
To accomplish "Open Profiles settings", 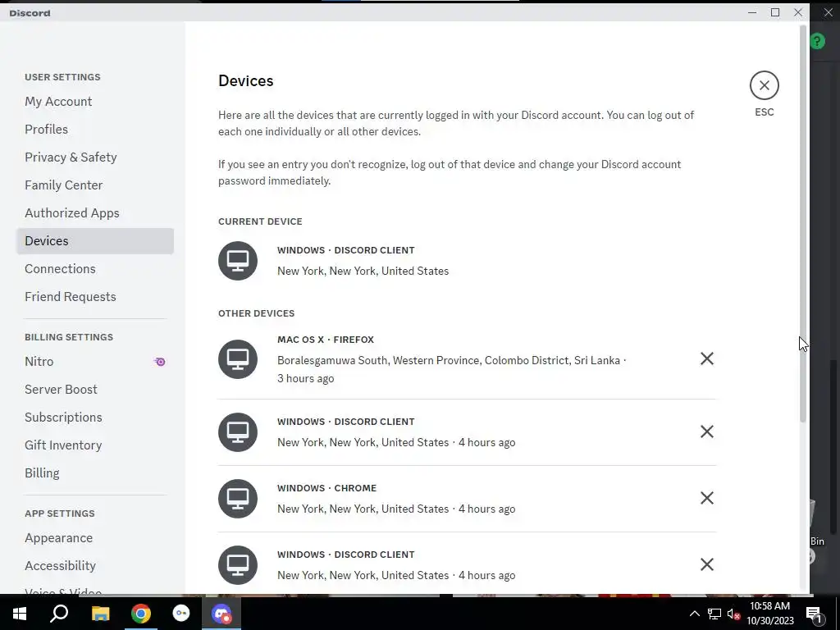I will point(95,129).
